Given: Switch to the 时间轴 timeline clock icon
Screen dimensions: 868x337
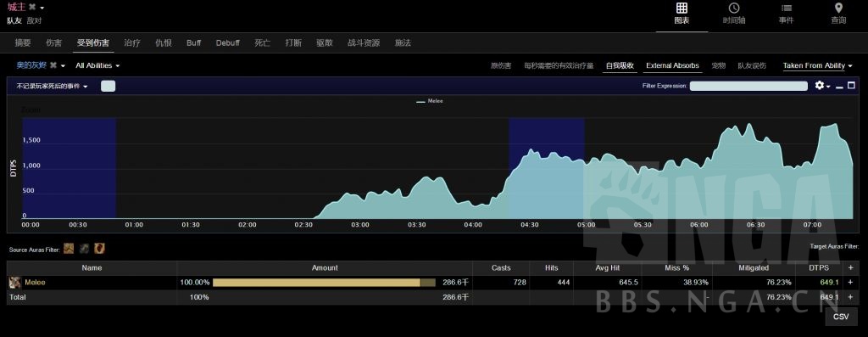Looking at the screenshot, I should (x=734, y=8).
